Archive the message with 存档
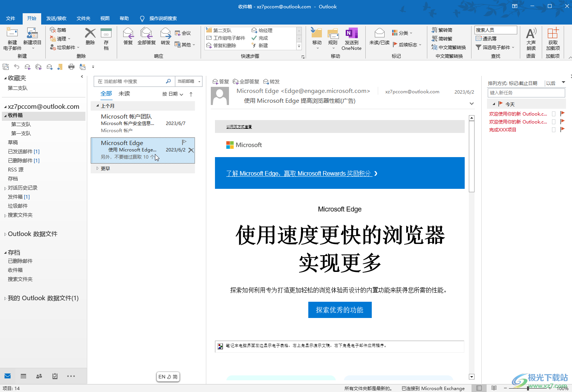 [x=106, y=39]
